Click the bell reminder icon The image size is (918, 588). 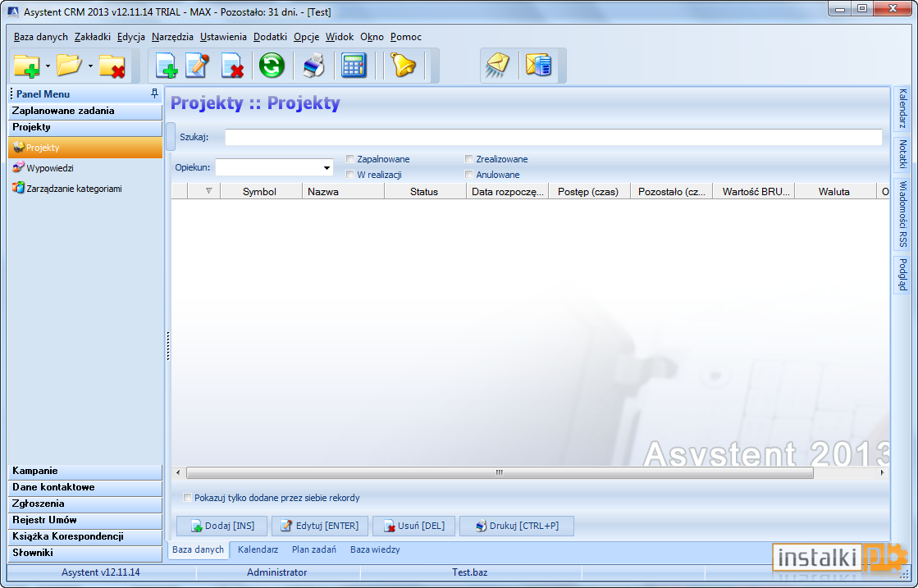pos(404,65)
